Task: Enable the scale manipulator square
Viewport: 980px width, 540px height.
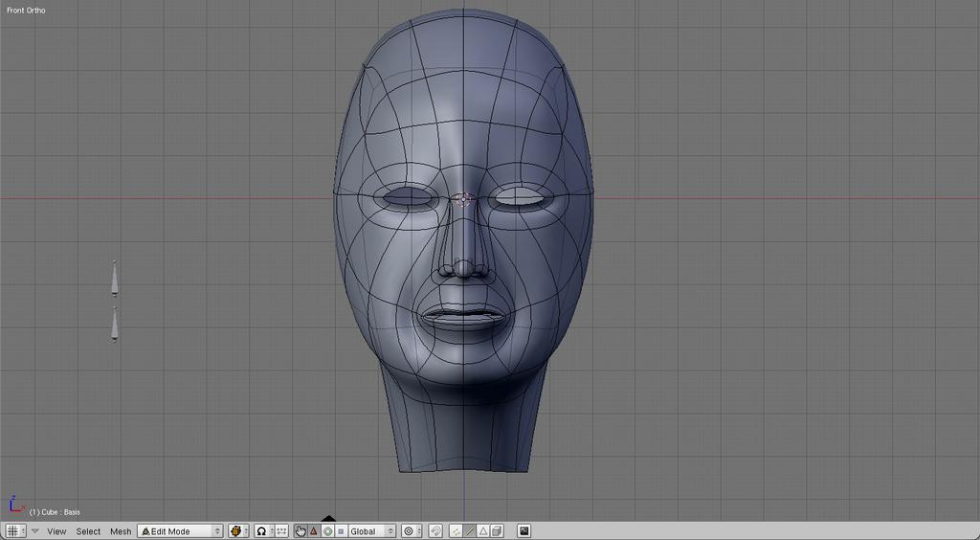Action: 341,530
